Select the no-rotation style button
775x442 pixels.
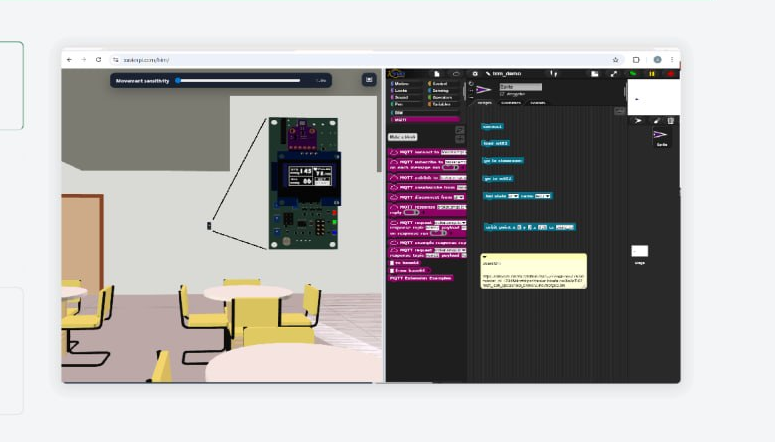click(471, 97)
